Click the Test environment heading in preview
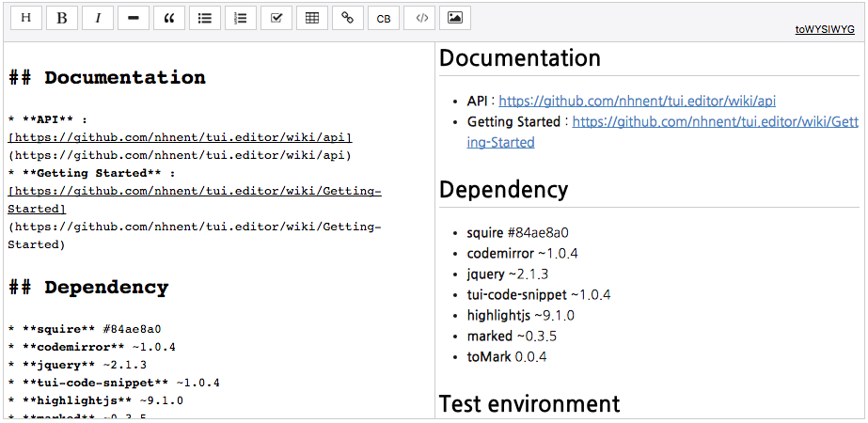Screen dimensions: 868x423 [x=529, y=403]
